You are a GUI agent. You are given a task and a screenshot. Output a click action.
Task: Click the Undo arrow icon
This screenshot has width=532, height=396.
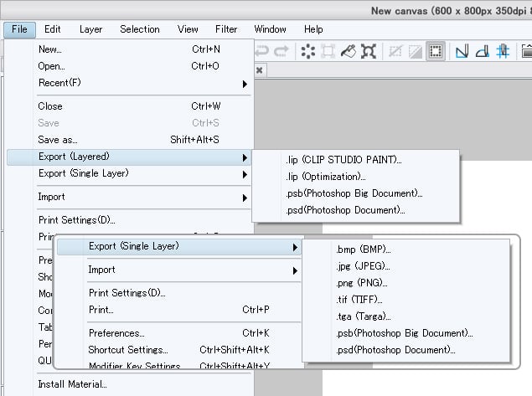pyautogui.click(x=261, y=52)
